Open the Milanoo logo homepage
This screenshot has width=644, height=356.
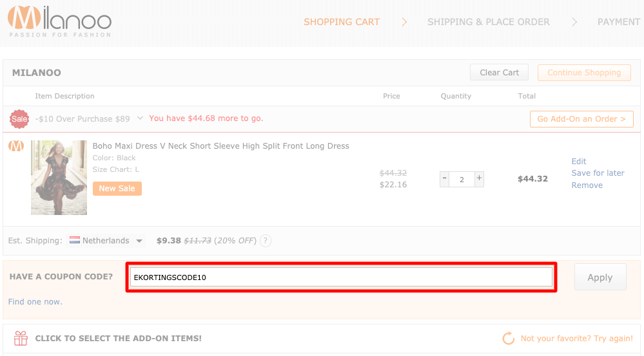pos(59,22)
